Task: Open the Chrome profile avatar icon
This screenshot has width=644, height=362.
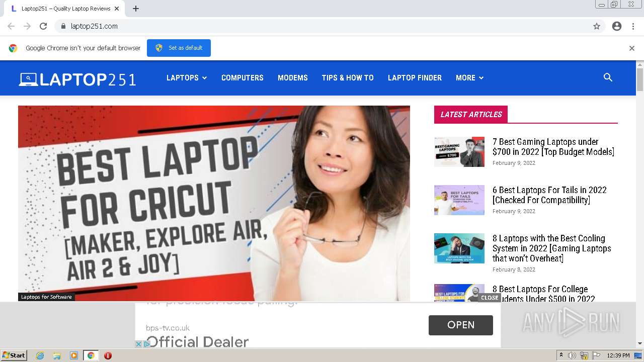Action: pyautogui.click(x=617, y=26)
